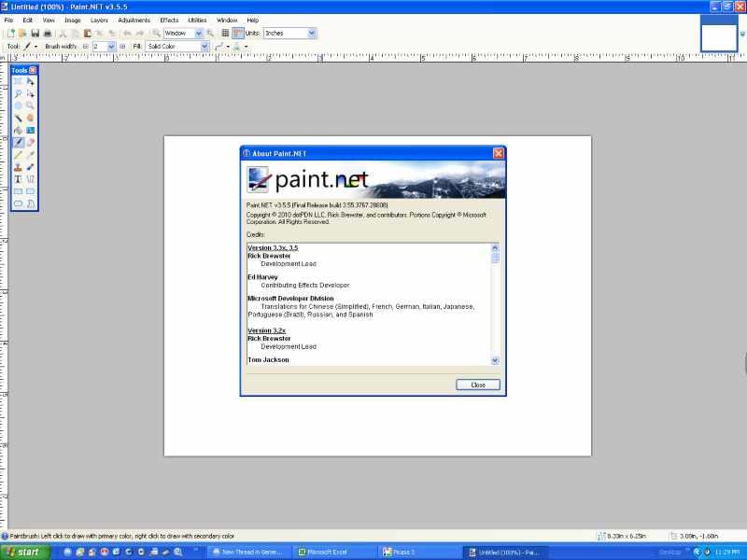Open the Adjustments menu
Screen dimensions: 747x560
point(134,20)
